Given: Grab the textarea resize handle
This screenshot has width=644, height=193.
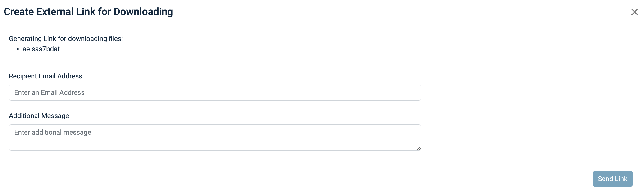Looking at the screenshot, I should point(419,148).
